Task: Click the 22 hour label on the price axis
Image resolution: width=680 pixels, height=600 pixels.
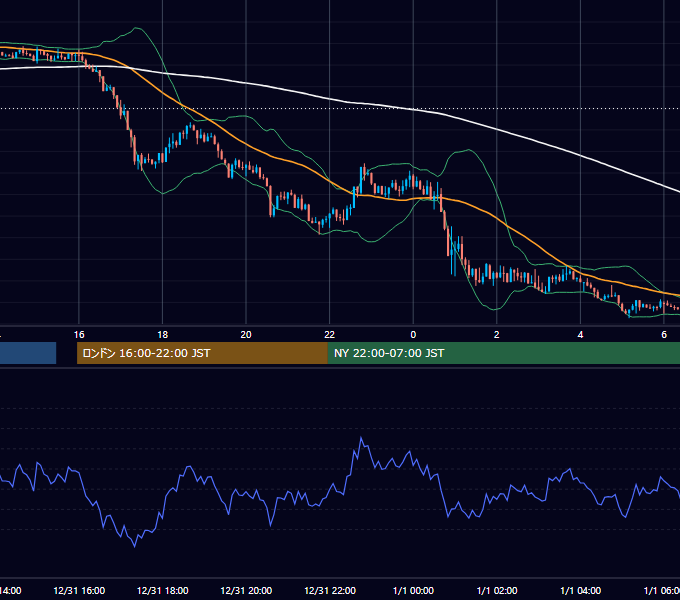Action: click(x=330, y=335)
